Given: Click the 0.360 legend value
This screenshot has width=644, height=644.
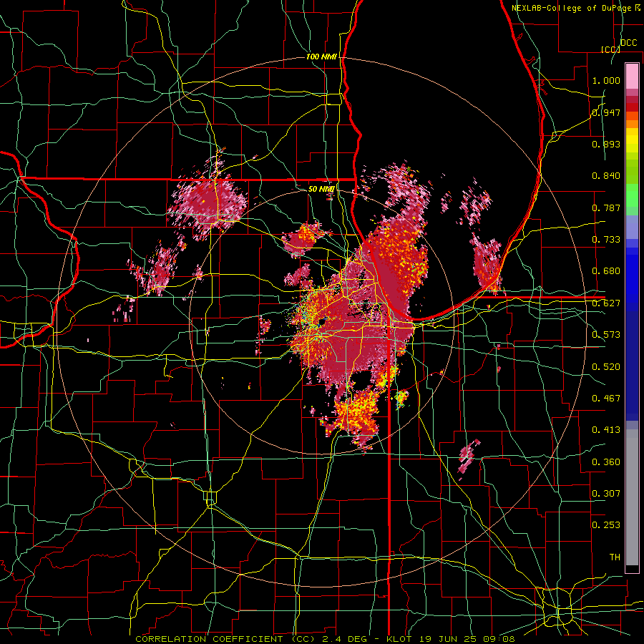Looking at the screenshot, I should point(606,462).
